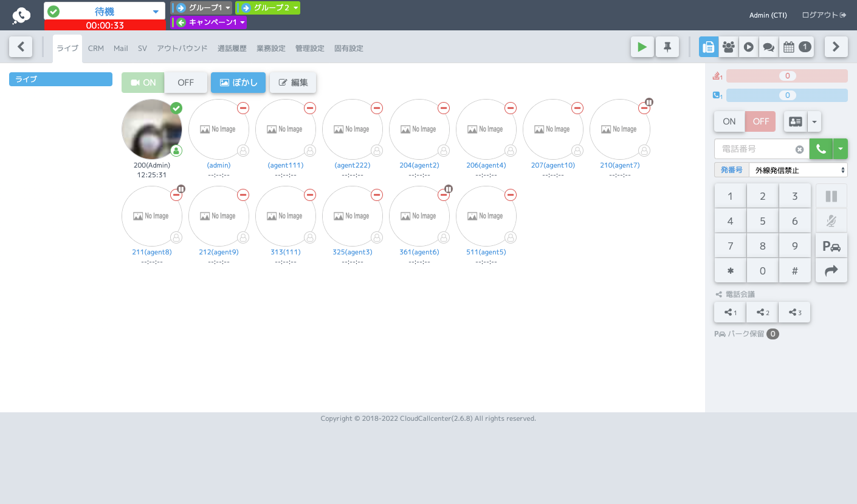
Task: Dial keypad key #
Action: pyautogui.click(x=795, y=271)
